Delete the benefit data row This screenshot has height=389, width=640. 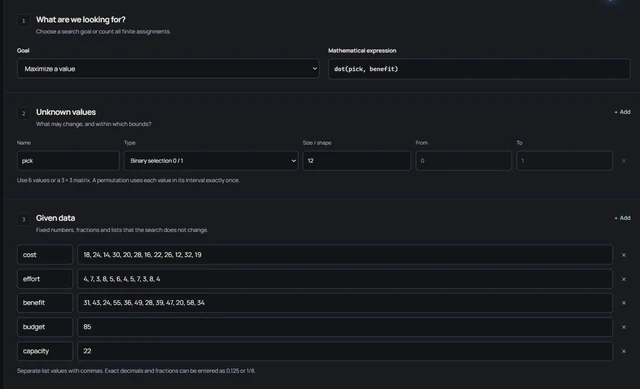tap(624, 303)
